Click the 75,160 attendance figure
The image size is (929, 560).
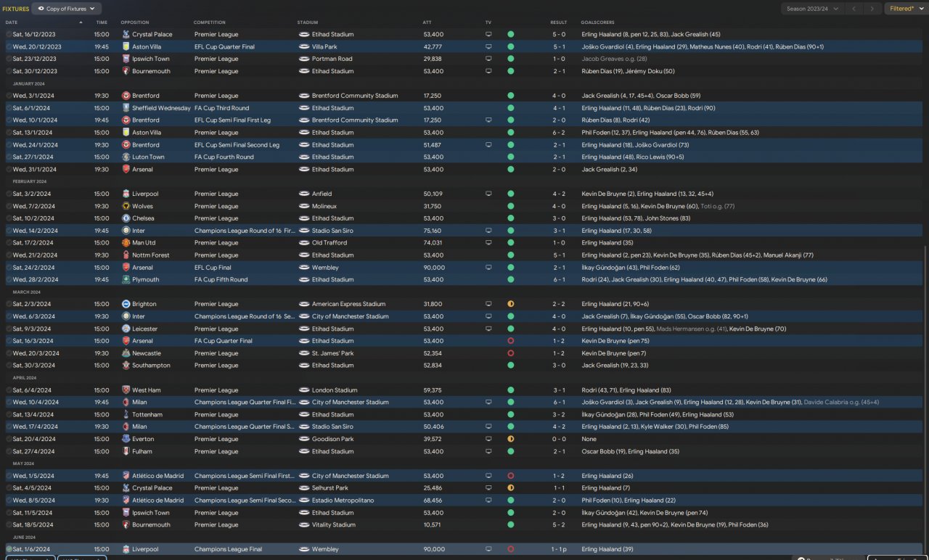pyautogui.click(x=433, y=231)
